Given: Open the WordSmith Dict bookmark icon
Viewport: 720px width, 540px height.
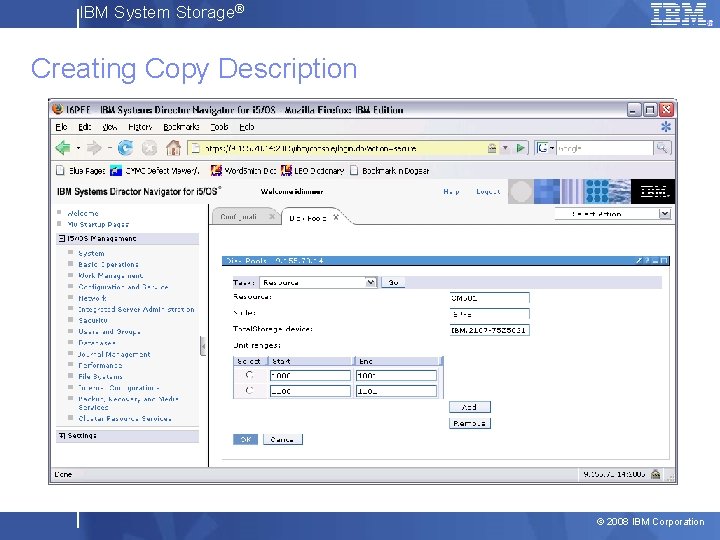Looking at the screenshot, I should point(216,171).
